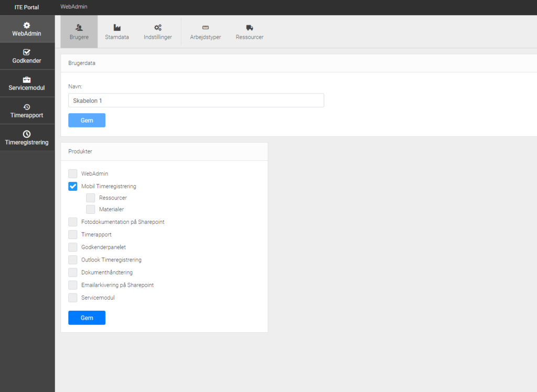The width and height of the screenshot is (537, 392).
Task: Switch to the Ressourcer tab label
Action: coord(250,37)
